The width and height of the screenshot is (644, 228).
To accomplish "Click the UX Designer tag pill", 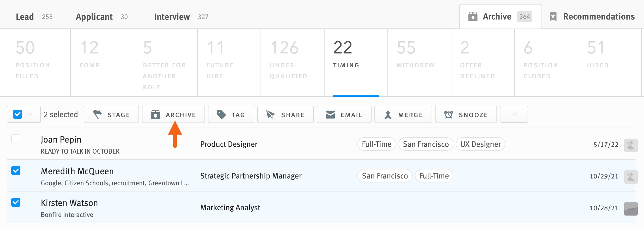I will (480, 144).
